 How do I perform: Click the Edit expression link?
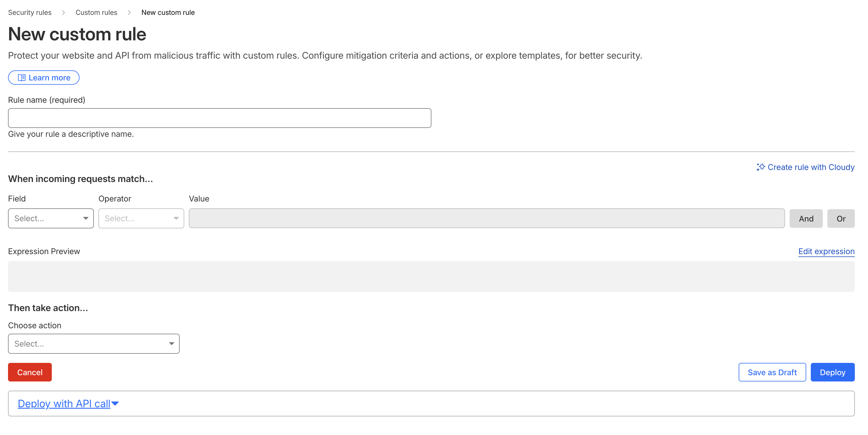(x=826, y=251)
